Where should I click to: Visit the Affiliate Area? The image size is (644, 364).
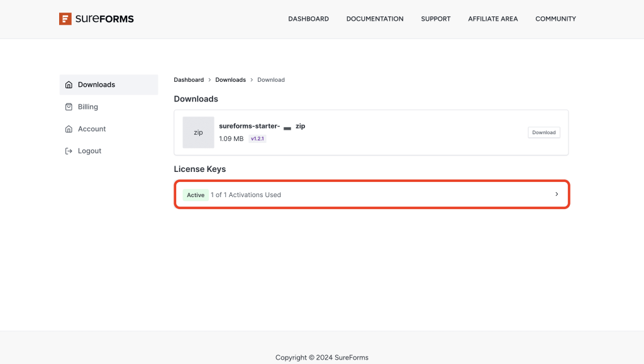point(492,19)
